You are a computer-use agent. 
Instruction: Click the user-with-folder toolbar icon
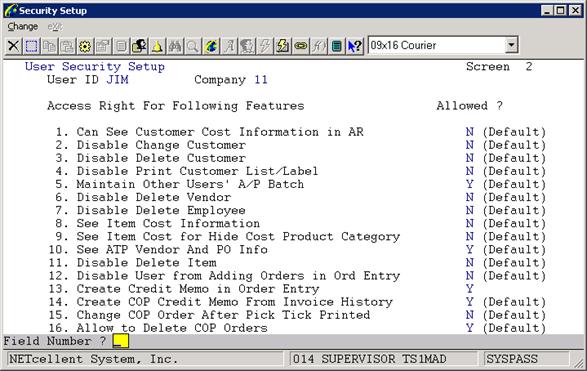(x=139, y=46)
